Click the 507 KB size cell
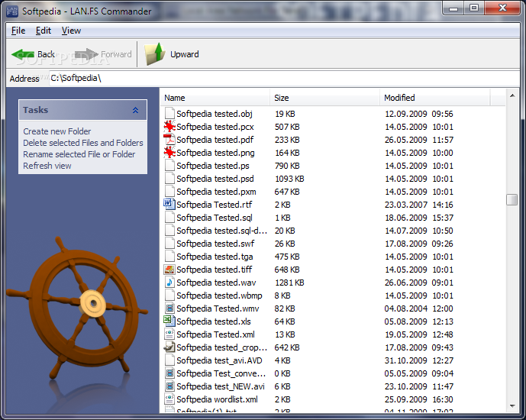This screenshot has width=526, height=420. pyautogui.click(x=287, y=127)
